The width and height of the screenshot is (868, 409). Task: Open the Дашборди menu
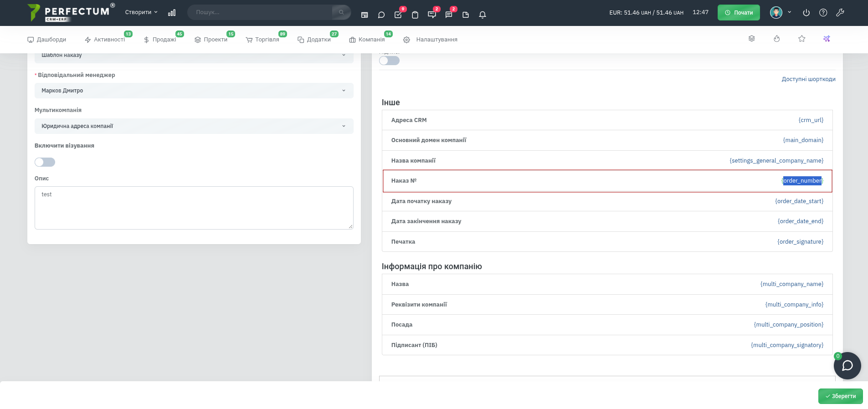point(46,40)
